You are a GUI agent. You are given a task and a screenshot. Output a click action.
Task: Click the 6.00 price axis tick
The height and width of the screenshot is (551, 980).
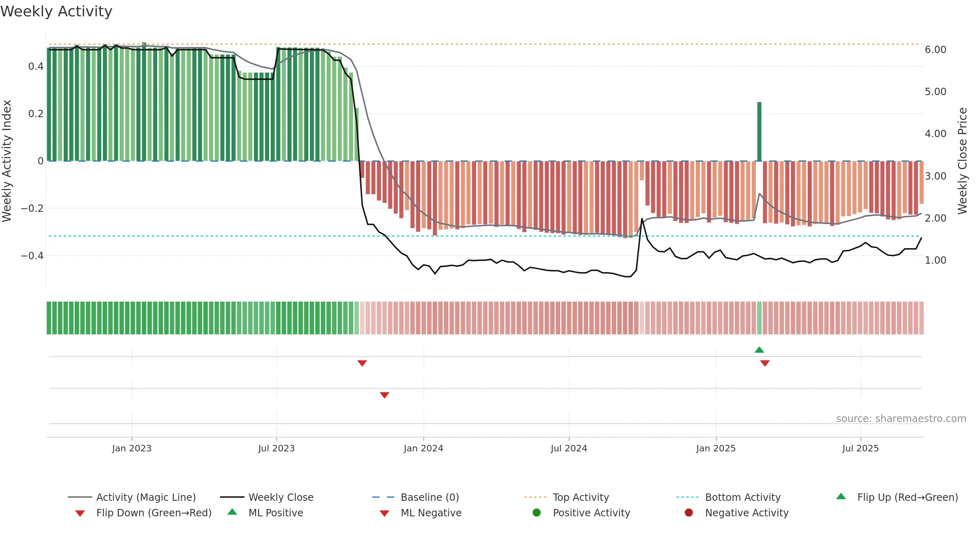pos(935,50)
